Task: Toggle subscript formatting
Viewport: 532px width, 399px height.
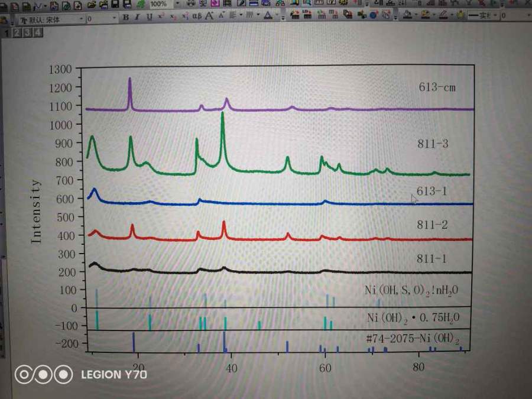Action: 173,17
